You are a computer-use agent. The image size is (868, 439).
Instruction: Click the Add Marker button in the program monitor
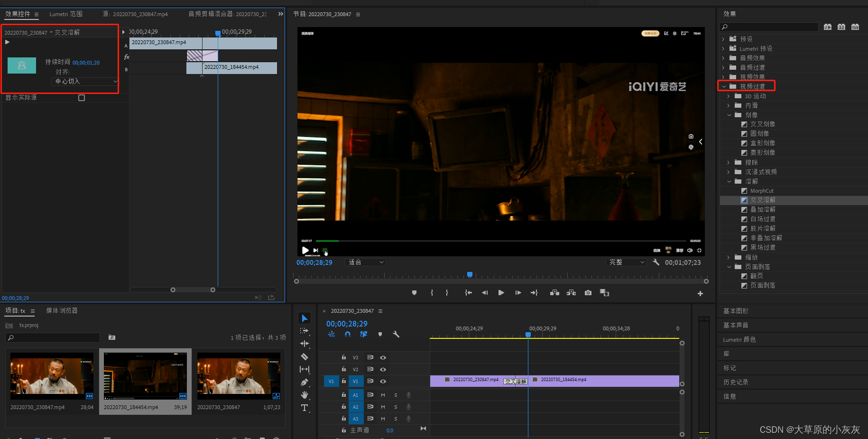pos(414,293)
